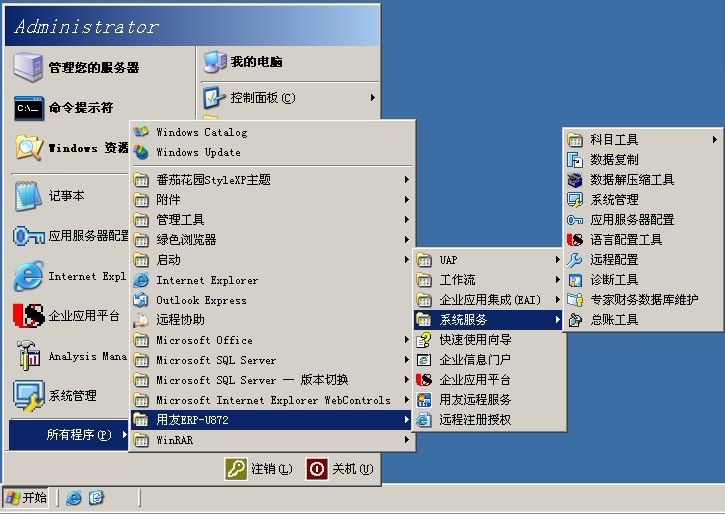
Task: Click 开始 Start button
Action: pos(26,498)
